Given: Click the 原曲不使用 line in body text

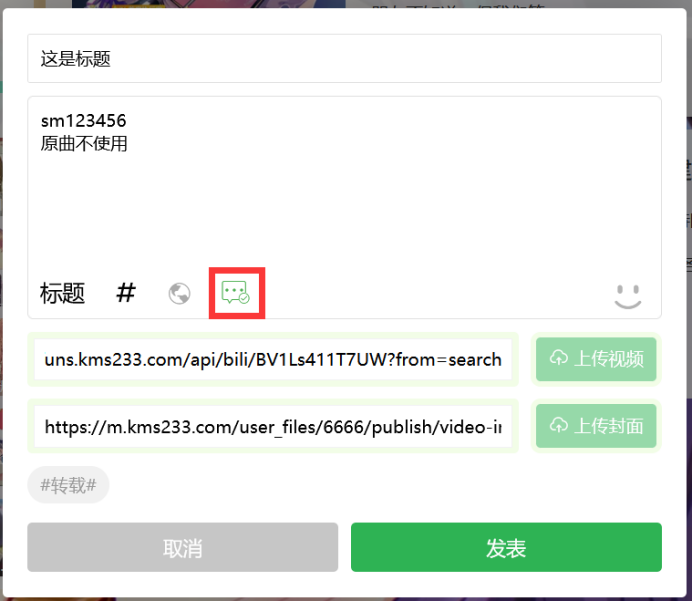Looking at the screenshot, I should pos(84,143).
